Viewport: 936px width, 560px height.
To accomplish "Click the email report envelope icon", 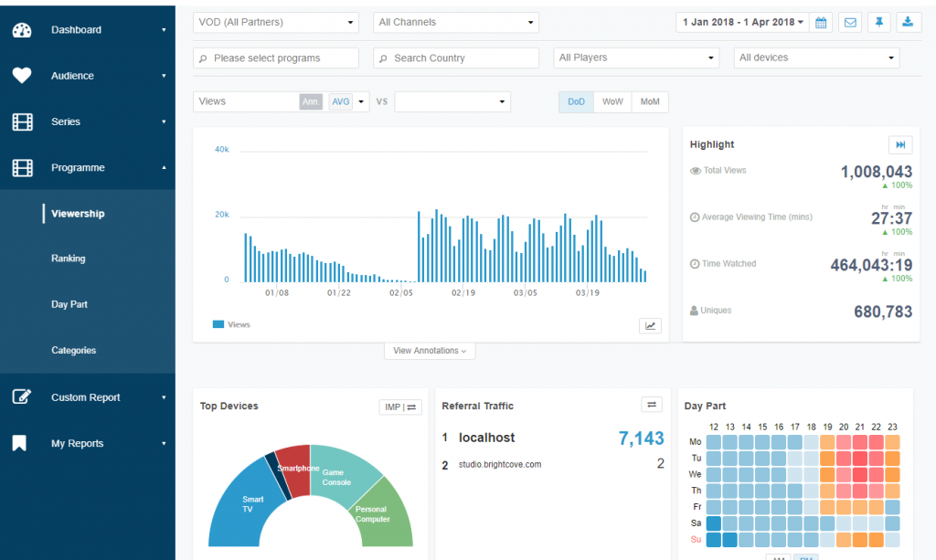I will tap(849, 22).
